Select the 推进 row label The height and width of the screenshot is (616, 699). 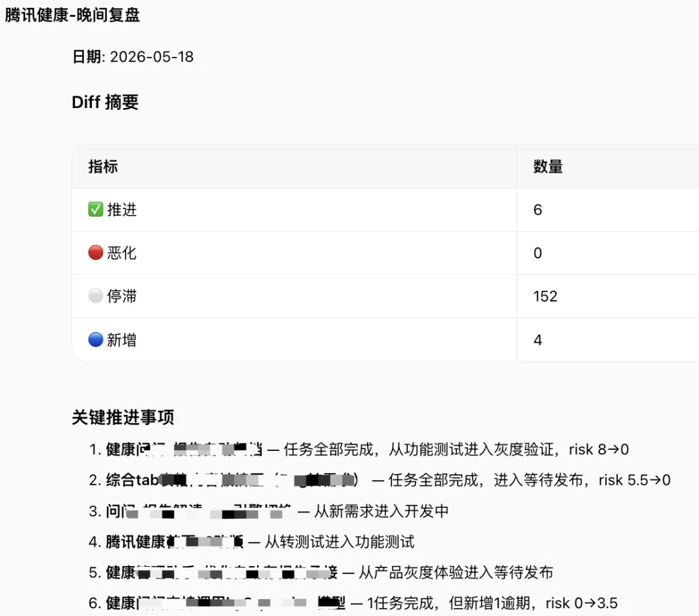[x=122, y=210]
